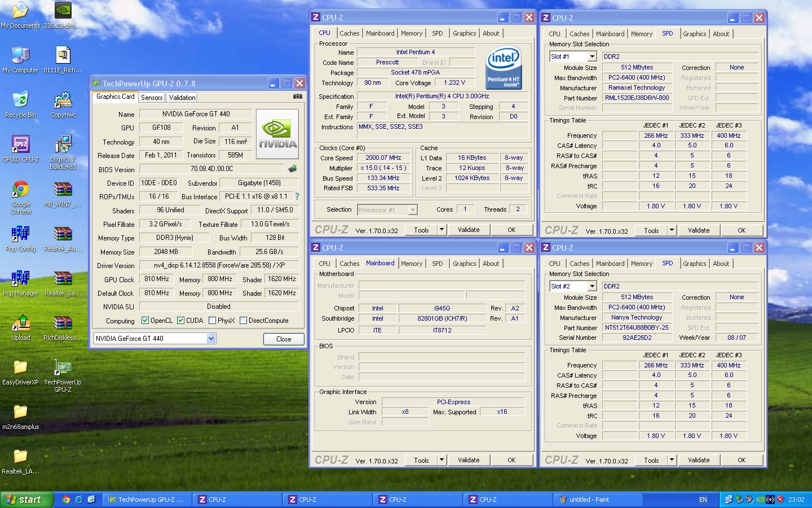Image resolution: width=812 pixels, height=508 pixels.
Task: Toggle the DirectCompute checkbox
Action: [243, 321]
